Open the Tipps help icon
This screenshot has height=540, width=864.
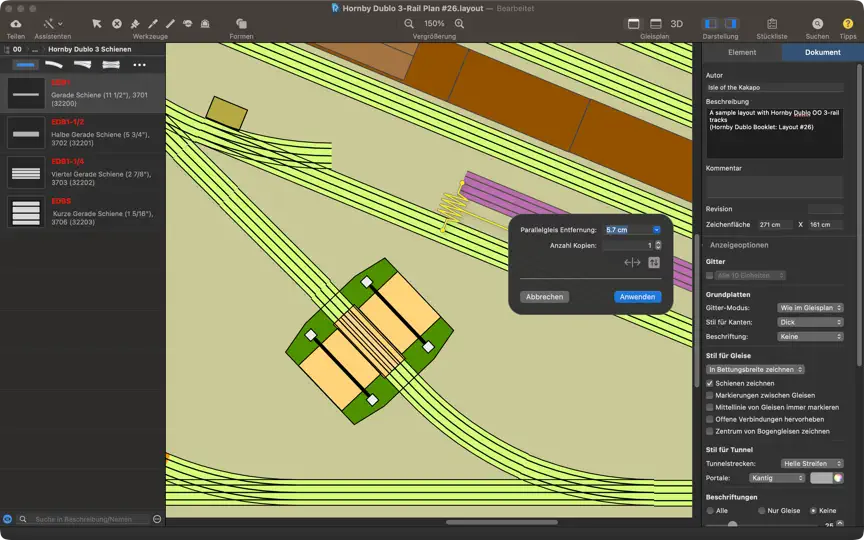coord(848,24)
